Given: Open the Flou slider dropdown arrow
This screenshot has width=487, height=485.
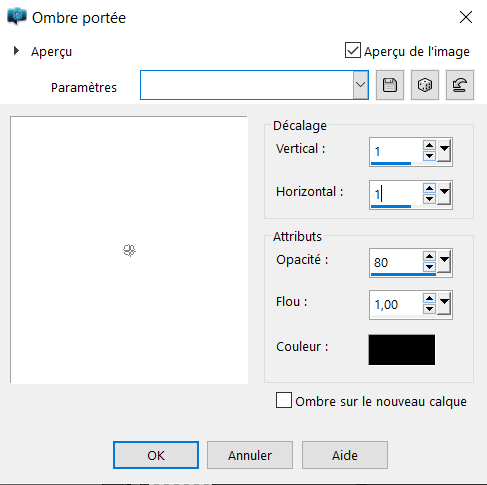Looking at the screenshot, I should pyautogui.click(x=444, y=304).
